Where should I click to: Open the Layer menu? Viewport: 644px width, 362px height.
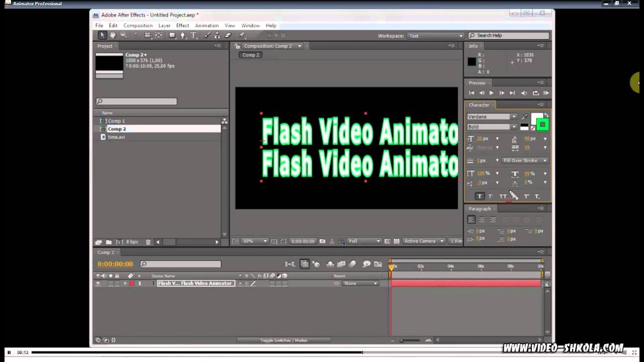[x=165, y=26]
